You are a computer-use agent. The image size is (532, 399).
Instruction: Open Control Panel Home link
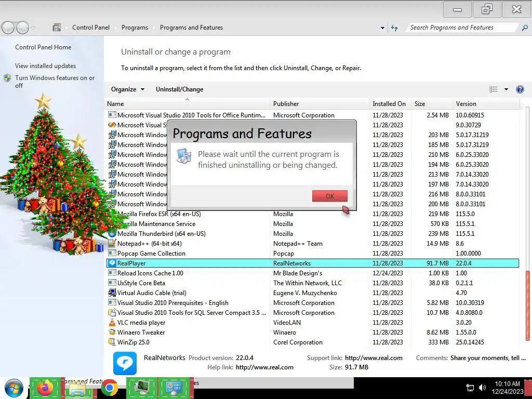coord(43,47)
